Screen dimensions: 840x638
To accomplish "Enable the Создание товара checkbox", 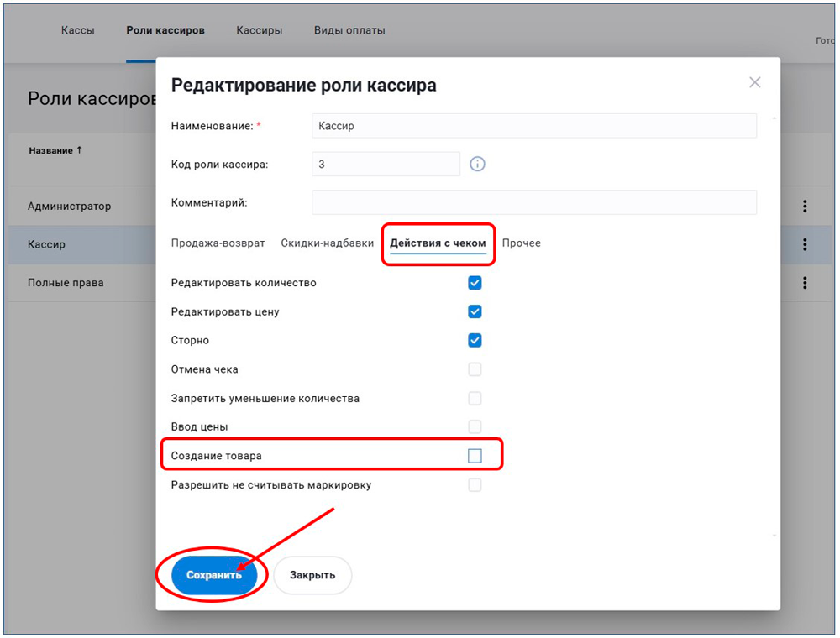I will (475, 456).
